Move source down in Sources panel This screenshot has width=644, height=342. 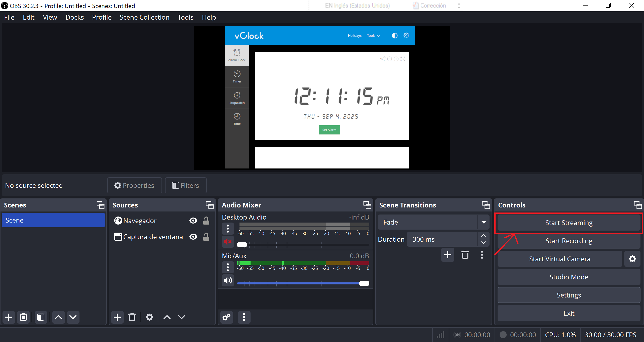click(x=182, y=317)
